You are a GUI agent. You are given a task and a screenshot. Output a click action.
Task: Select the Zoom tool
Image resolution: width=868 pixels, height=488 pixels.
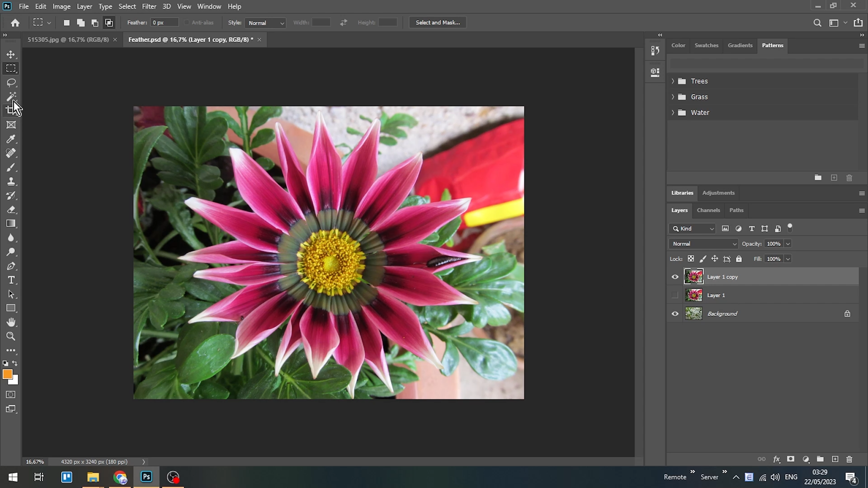11,336
